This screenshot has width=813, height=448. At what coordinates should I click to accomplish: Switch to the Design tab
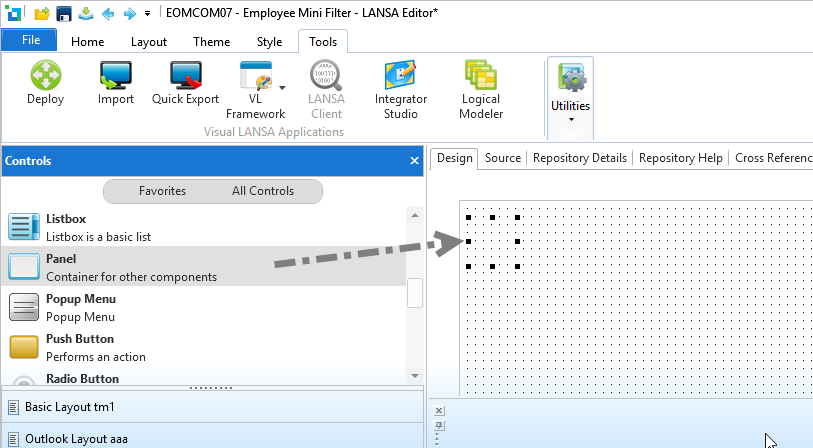click(x=454, y=158)
